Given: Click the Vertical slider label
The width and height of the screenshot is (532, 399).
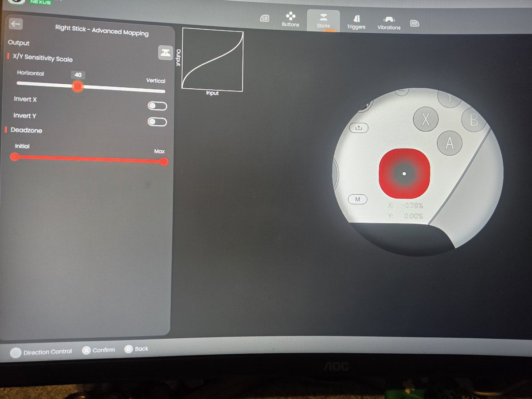Looking at the screenshot, I should (x=156, y=81).
